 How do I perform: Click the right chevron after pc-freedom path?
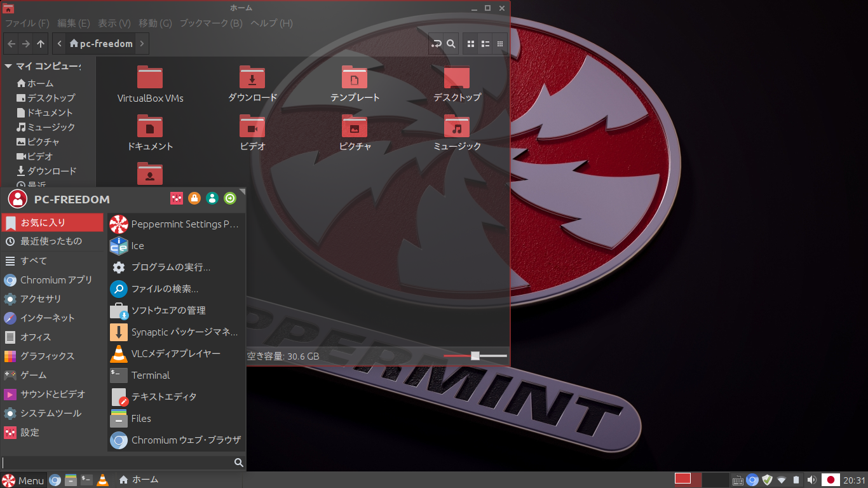coord(142,44)
